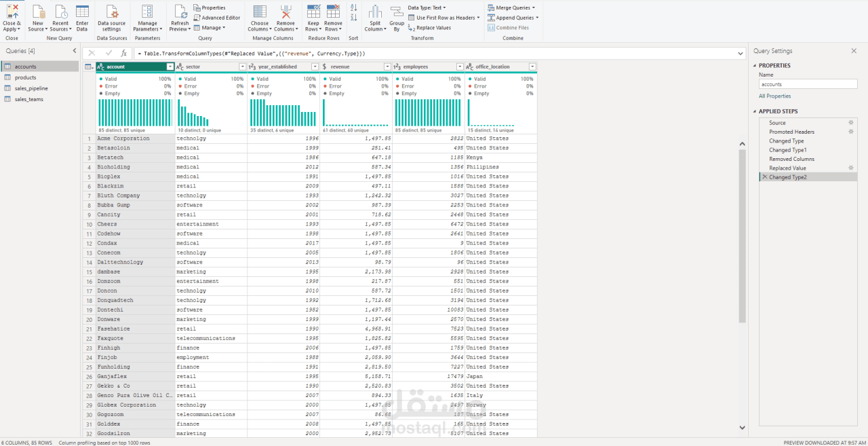The width and height of the screenshot is (868, 446).
Task: Open the sector column filter dropdown
Action: click(x=243, y=67)
